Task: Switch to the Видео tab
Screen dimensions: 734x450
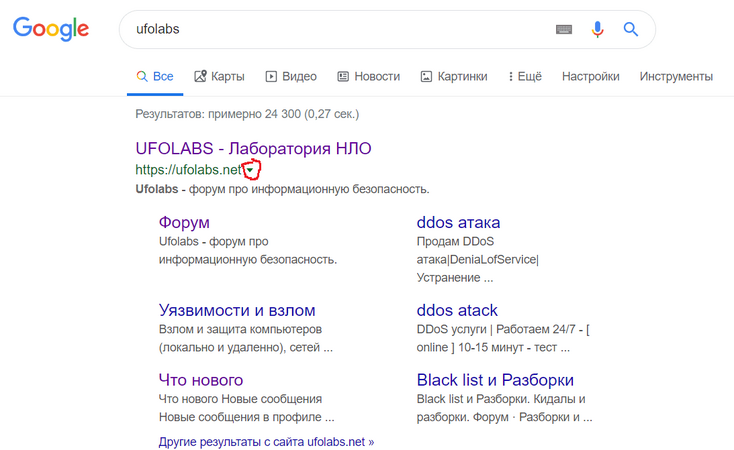Action: tap(291, 76)
